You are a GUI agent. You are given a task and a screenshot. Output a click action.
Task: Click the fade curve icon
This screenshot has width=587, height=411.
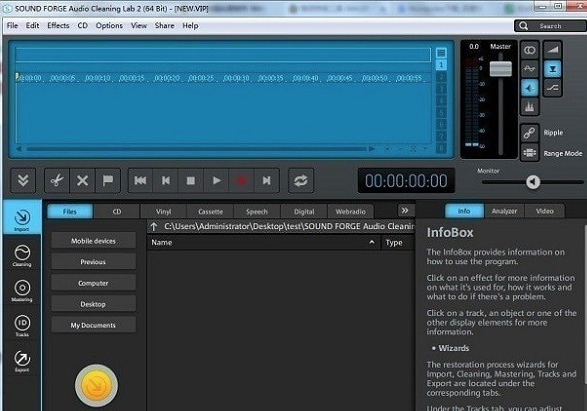(x=553, y=88)
